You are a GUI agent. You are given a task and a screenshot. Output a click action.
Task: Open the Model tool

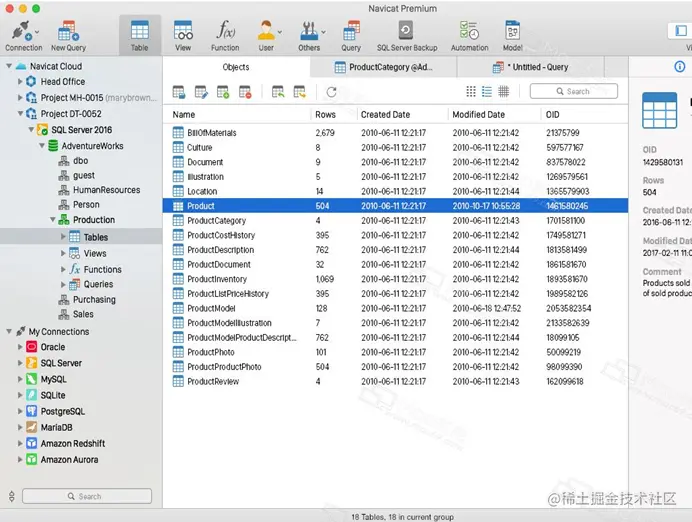coord(512,36)
